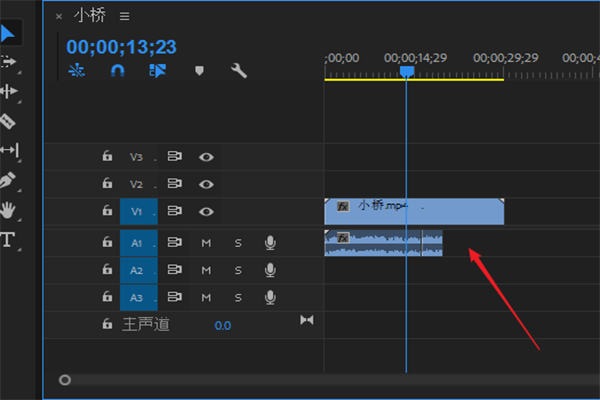Screen dimensions: 600x400
Task: Toggle nest sequence insert option
Action: coord(77,70)
